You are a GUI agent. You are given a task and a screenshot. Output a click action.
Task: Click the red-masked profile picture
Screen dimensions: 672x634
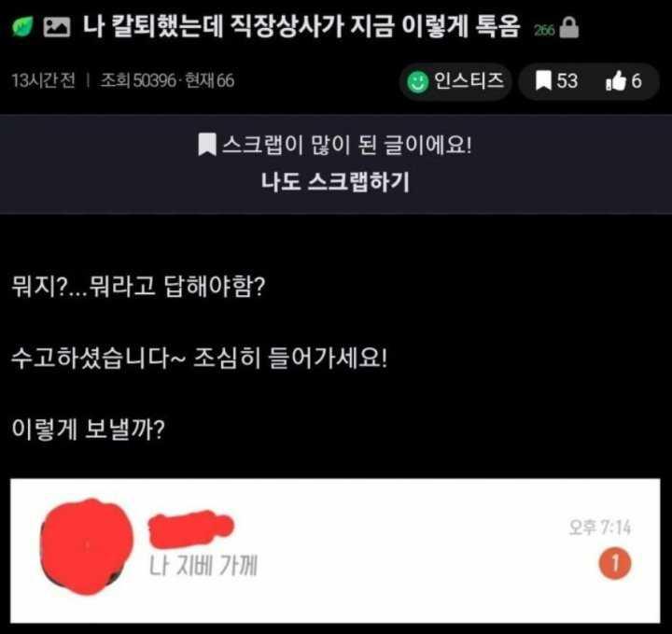point(86,546)
